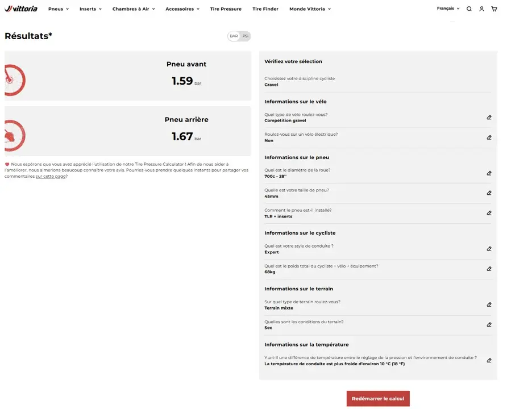Screen dimensions: 532x409
Task: Select the front tire value 1.59
Action: [182, 81]
